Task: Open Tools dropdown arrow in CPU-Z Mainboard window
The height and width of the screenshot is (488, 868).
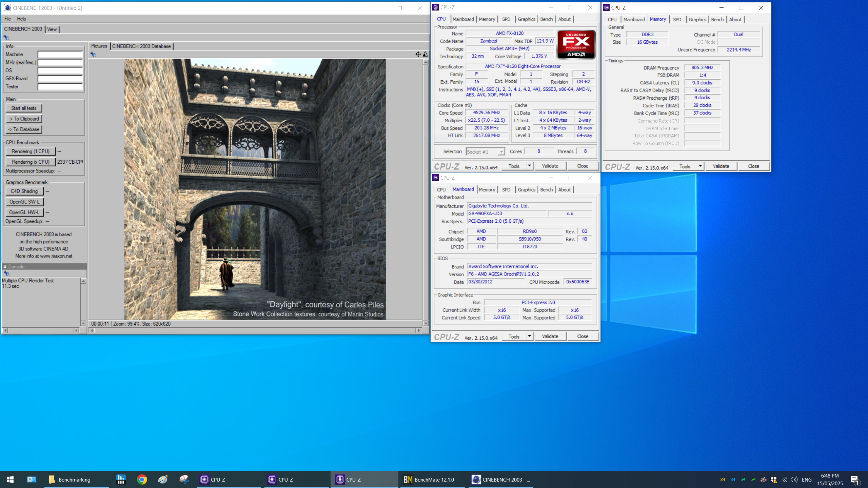Action: coord(529,336)
